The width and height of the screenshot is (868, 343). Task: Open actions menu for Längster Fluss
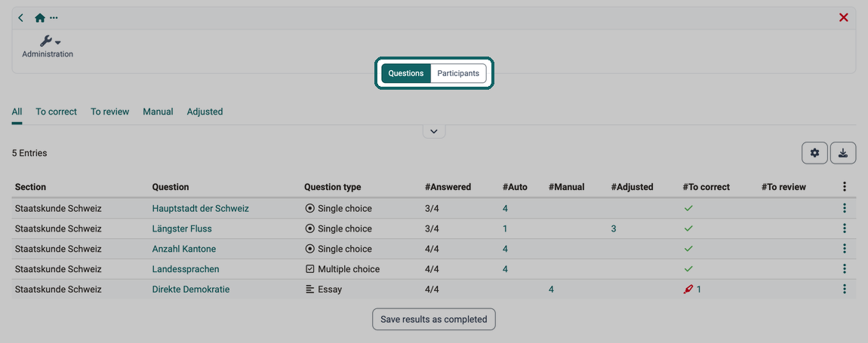point(844,228)
